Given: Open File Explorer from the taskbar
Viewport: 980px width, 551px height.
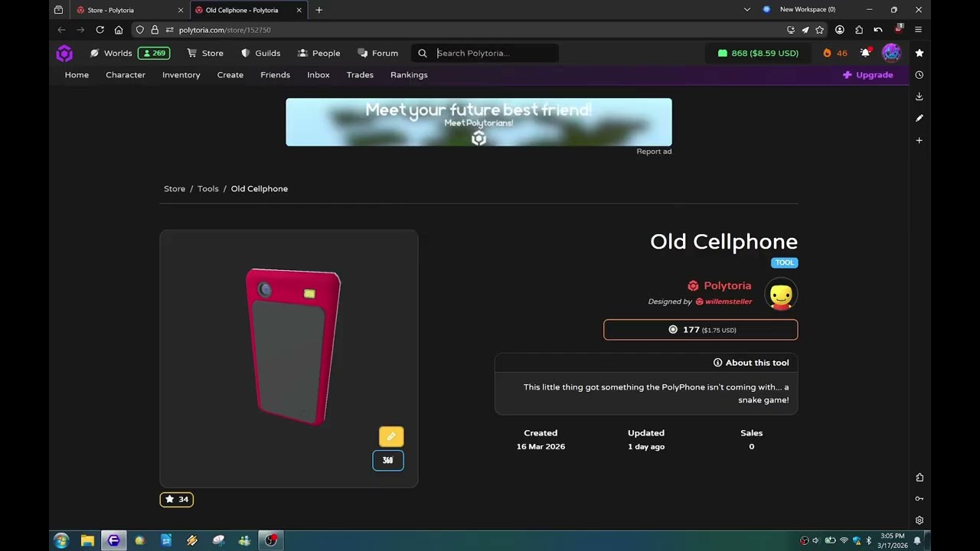Looking at the screenshot, I should pos(87,540).
